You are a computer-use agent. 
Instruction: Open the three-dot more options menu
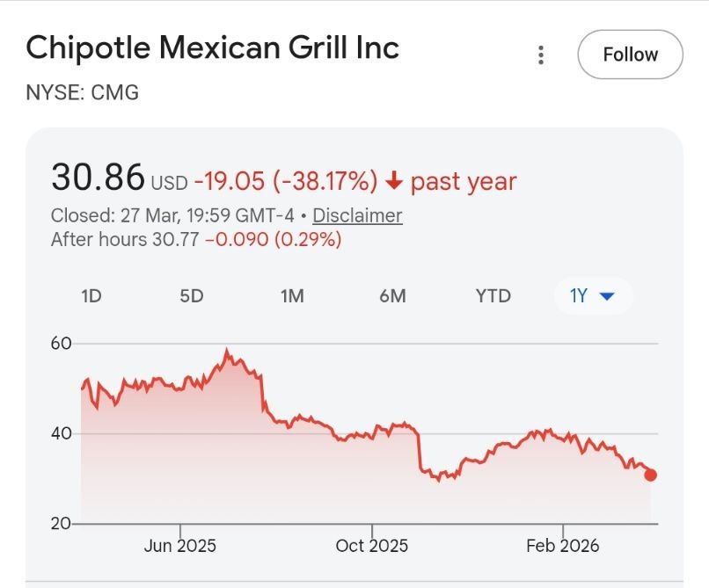click(540, 55)
